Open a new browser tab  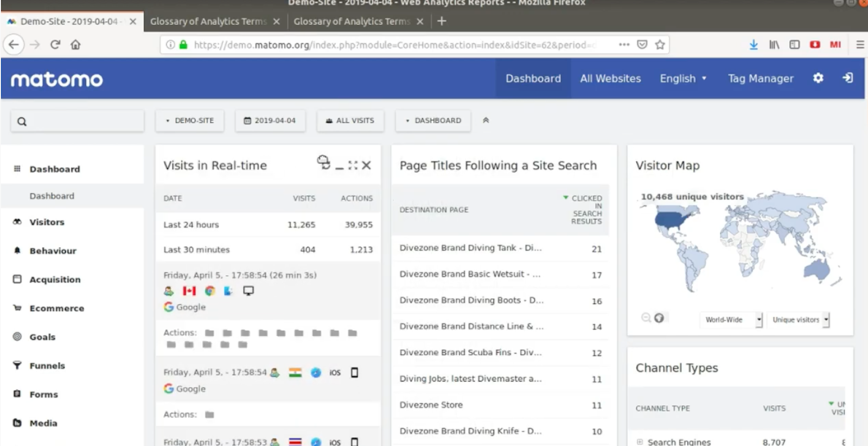coord(442,21)
